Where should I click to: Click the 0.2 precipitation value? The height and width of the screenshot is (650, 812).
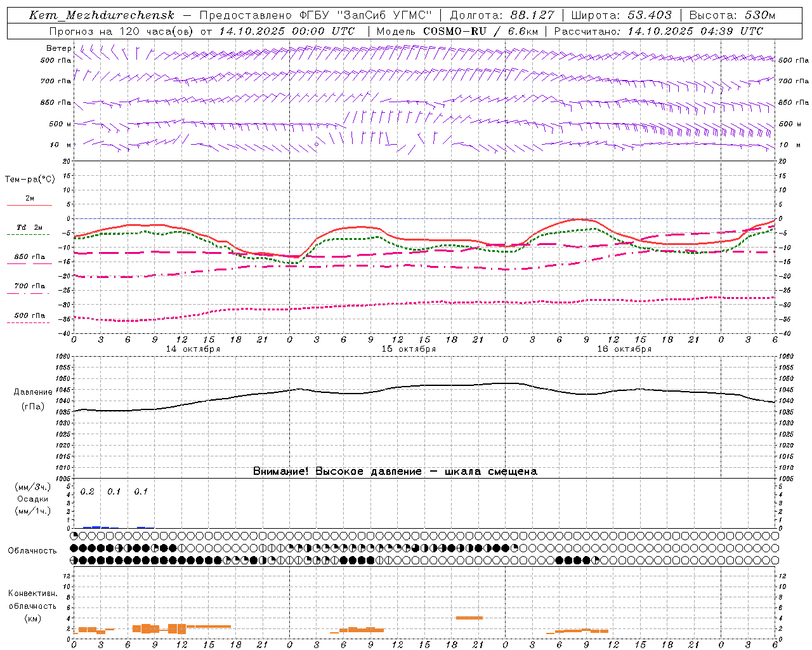tap(87, 491)
